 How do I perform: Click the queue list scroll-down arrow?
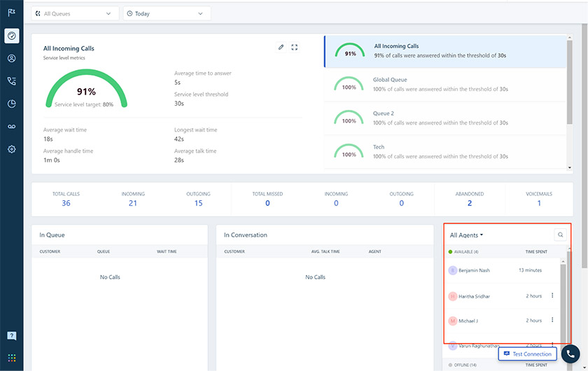(570, 168)
